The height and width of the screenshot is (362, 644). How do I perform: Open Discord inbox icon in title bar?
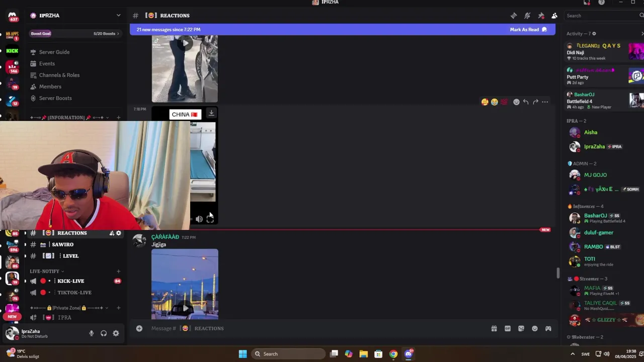click(x=587, y=3)
